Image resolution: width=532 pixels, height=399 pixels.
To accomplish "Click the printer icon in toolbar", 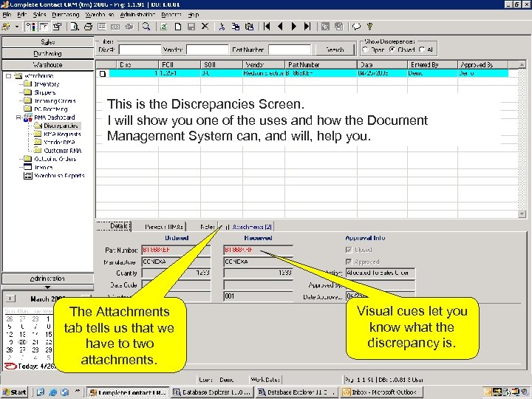I will coord(88,27).
